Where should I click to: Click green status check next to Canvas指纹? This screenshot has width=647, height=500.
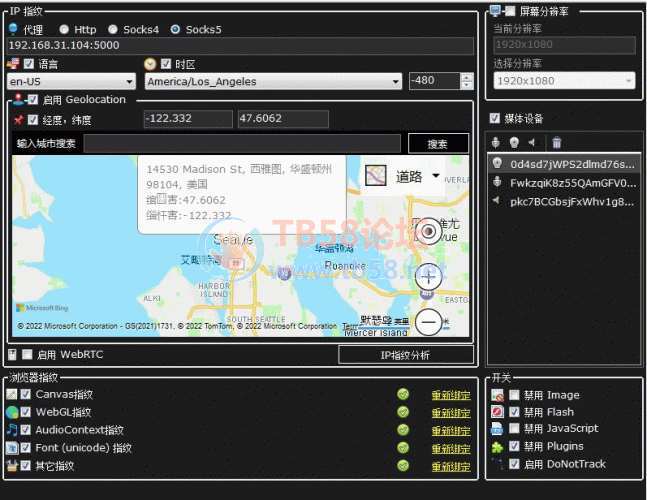coord(403,395)
